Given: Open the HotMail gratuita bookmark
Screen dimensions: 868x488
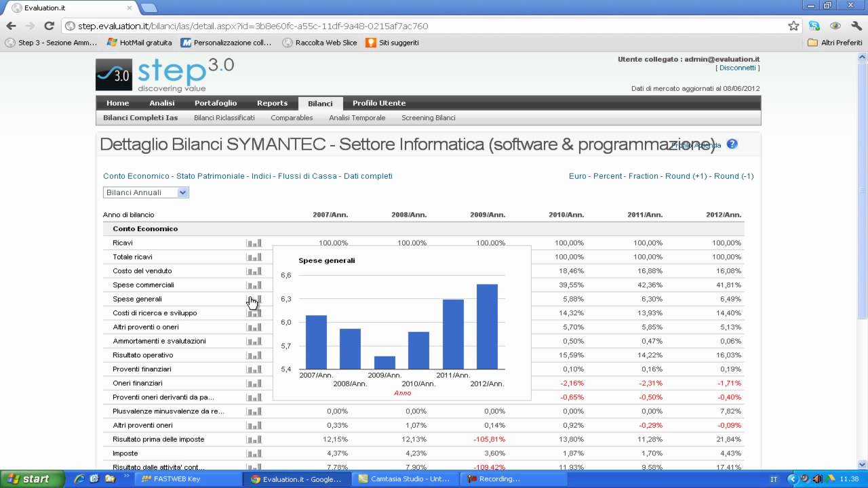Looking at the screenshot, I should pos(139,43).
